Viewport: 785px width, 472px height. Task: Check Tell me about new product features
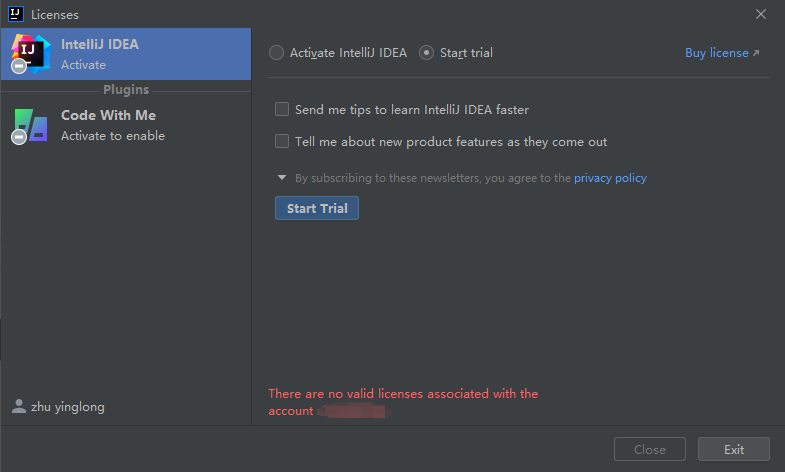pos(282,141)
